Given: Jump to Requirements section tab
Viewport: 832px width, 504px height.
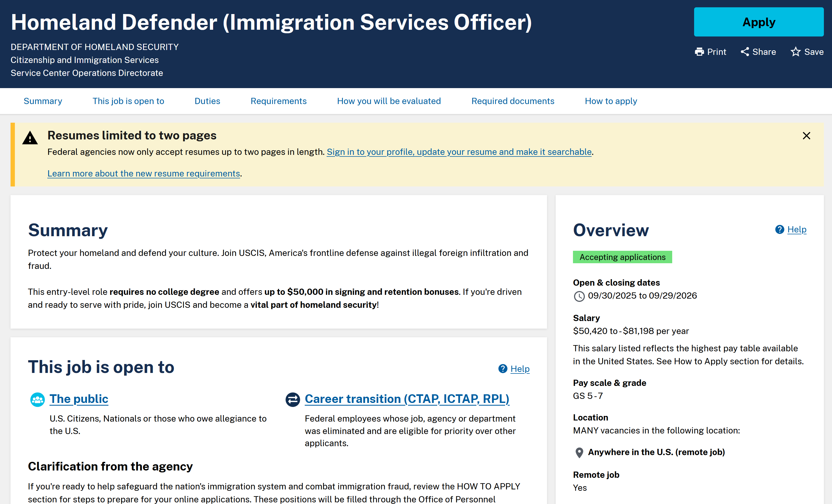Looking at the screenshot, I should tap(279, 101).
